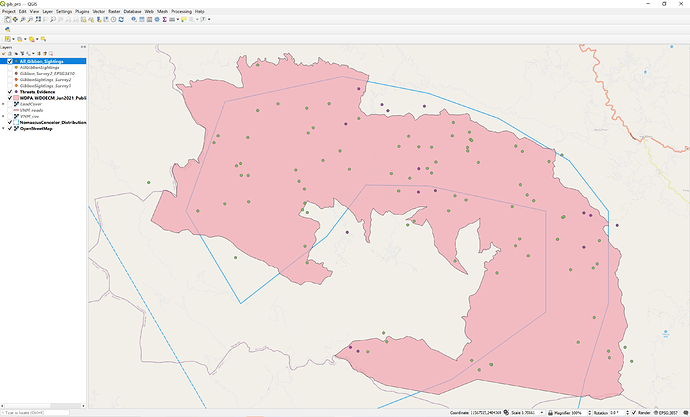690x417 pixels.
Task: Show the LandCover layer
Action: pos(10,104)
